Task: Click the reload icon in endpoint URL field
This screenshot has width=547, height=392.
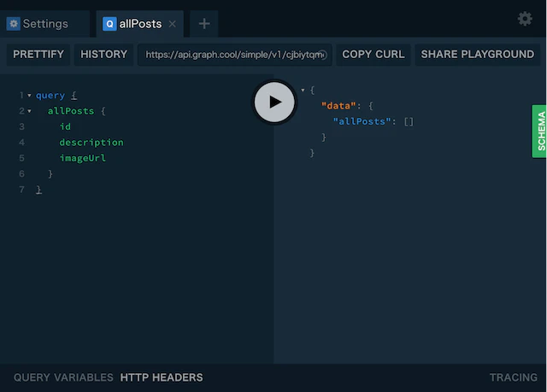Action: (323, 55)
